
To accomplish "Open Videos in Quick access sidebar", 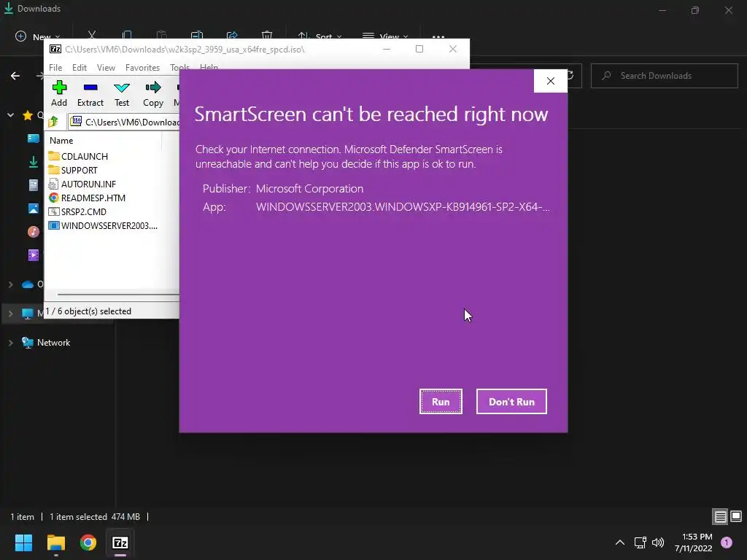I will click(34, 255).
